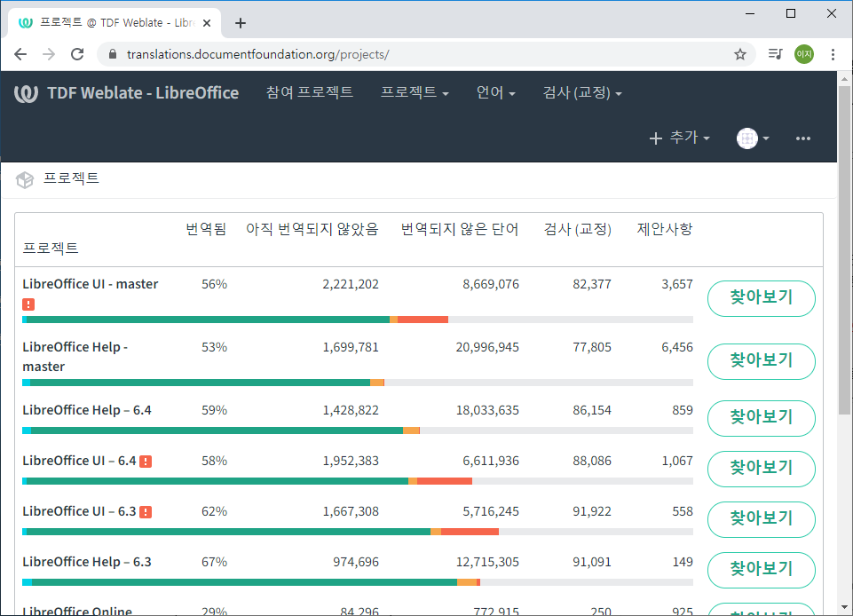
Task: Click 찾아보기 for LibreOffice Help – 6.3
Action: 761,571
